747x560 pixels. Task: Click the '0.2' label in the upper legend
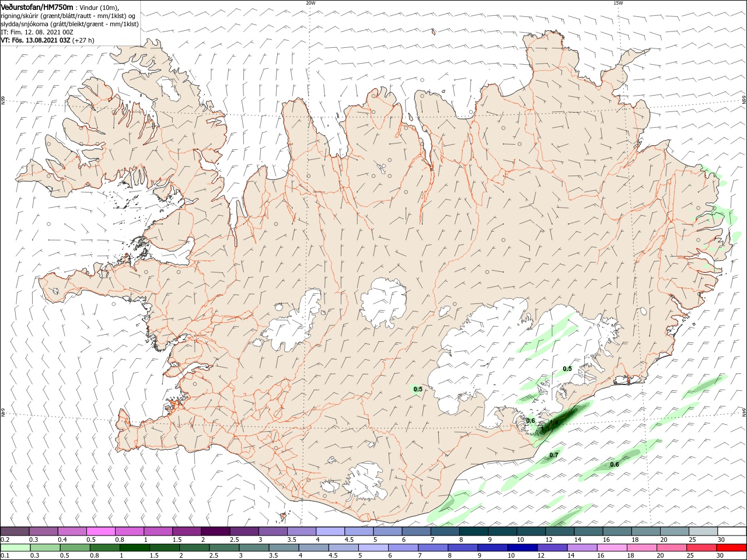(5, 540)
